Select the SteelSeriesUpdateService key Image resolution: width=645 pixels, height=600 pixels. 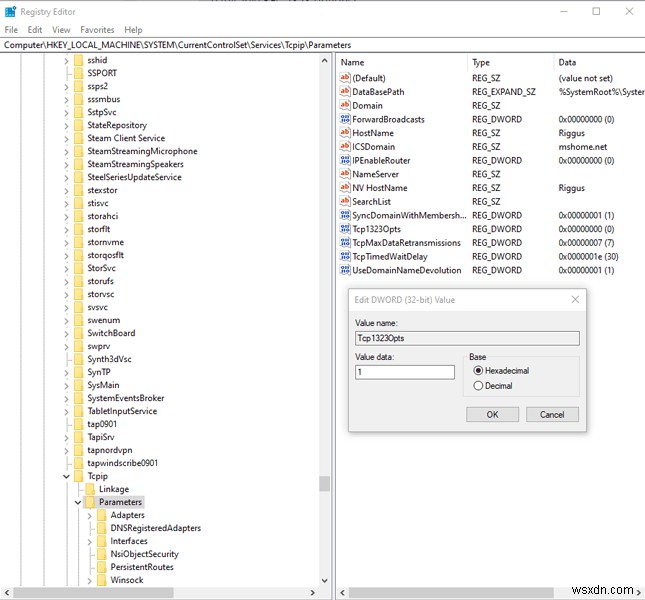pos(134,177)
